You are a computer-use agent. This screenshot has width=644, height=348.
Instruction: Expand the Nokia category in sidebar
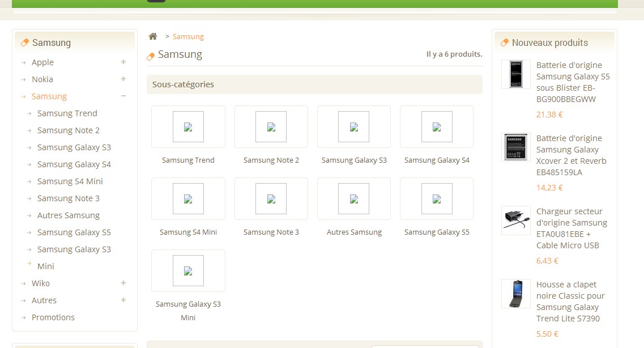123,79
